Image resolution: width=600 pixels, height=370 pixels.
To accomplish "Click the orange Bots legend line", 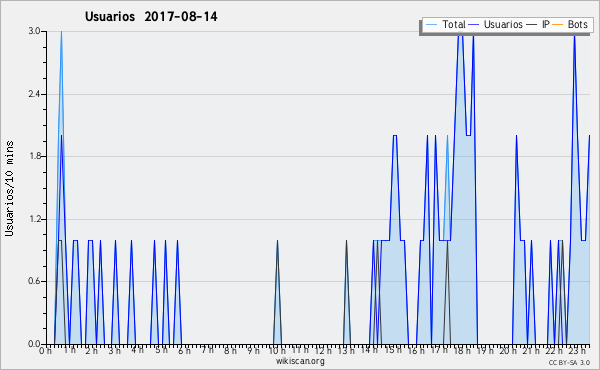I will pyautogui.click(x=558, y=25).
